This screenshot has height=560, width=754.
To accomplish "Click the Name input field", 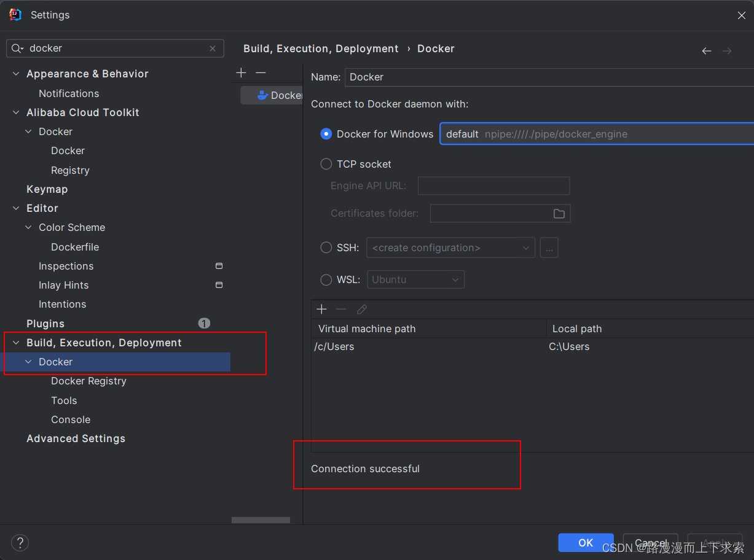I will pyautogui.click(x=549, y=77).
